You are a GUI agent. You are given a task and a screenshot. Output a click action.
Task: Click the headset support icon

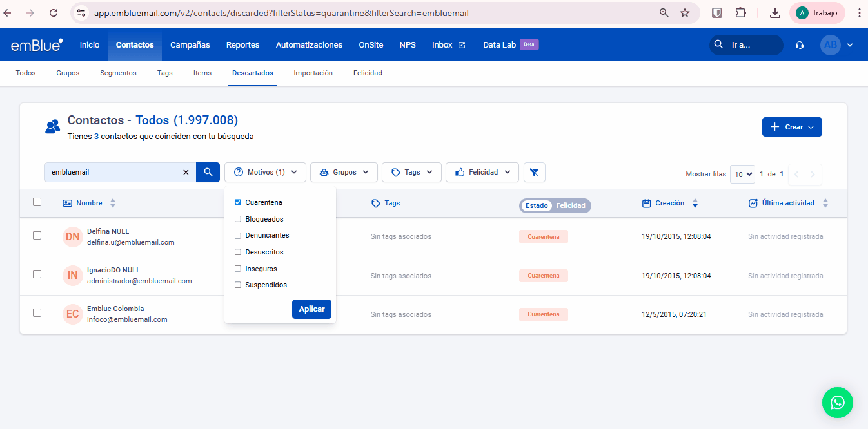[x=800, y=45]
